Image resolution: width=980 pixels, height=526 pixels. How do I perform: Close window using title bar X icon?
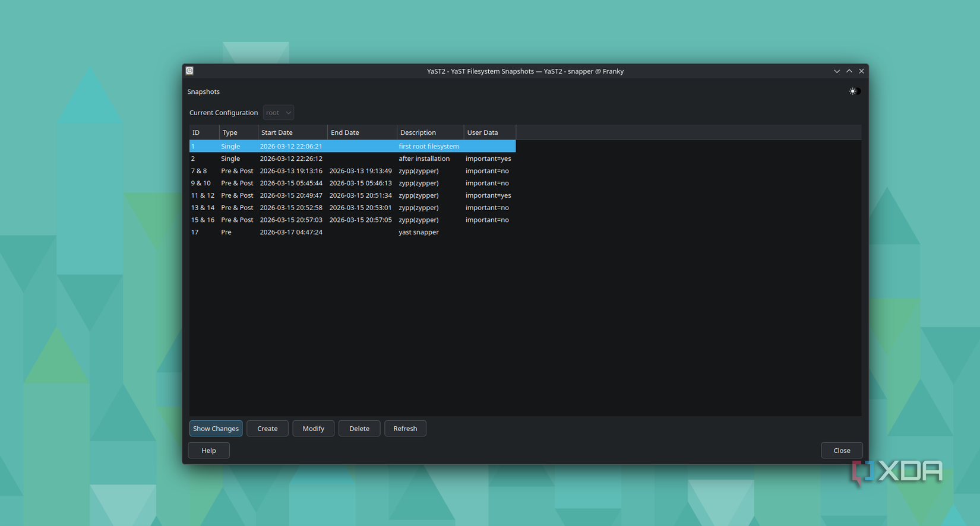pyautogui.click(x=861, y=71)
